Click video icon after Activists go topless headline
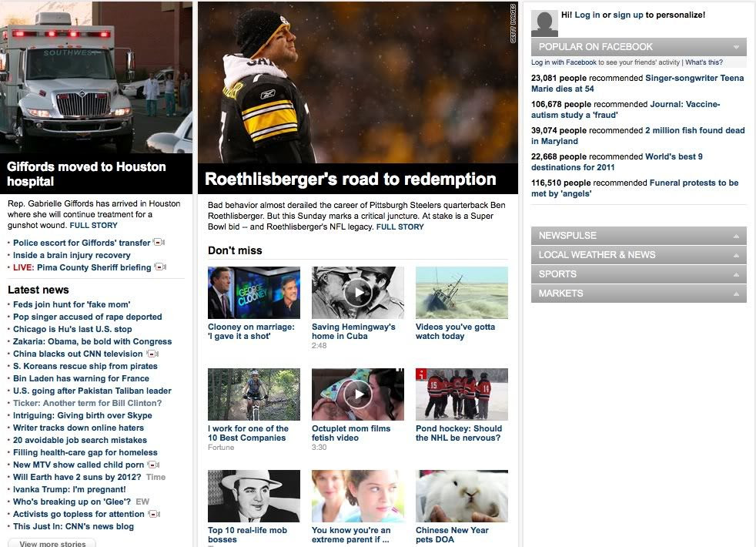 pos(154,514)
